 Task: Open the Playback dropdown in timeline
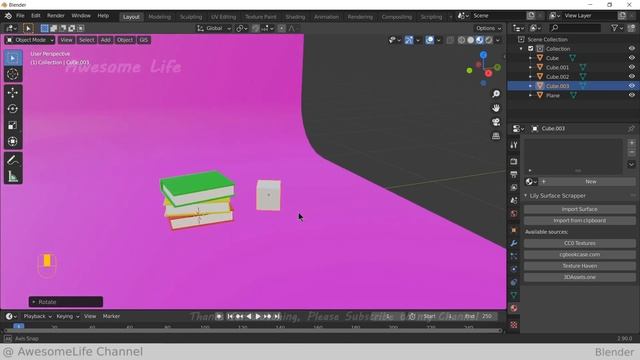(x=37, y=316)
